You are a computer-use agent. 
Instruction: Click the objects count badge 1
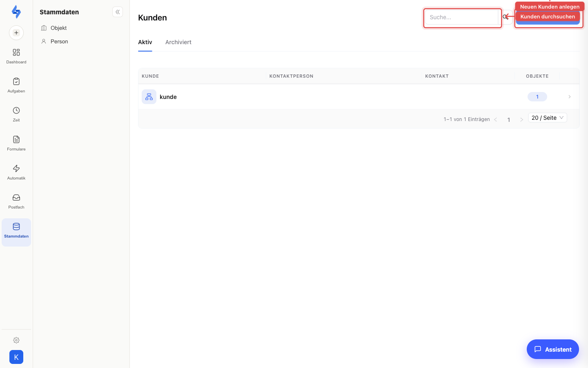[537, 97]
